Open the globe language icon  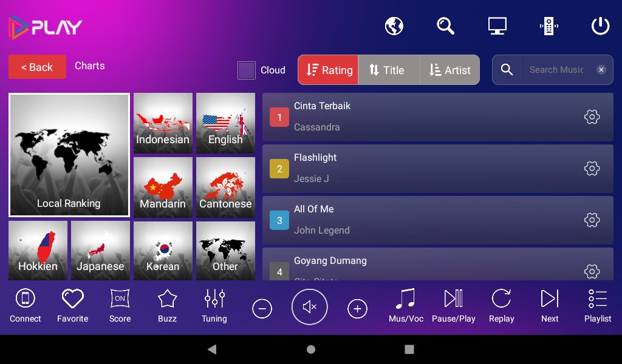(394, 26)
